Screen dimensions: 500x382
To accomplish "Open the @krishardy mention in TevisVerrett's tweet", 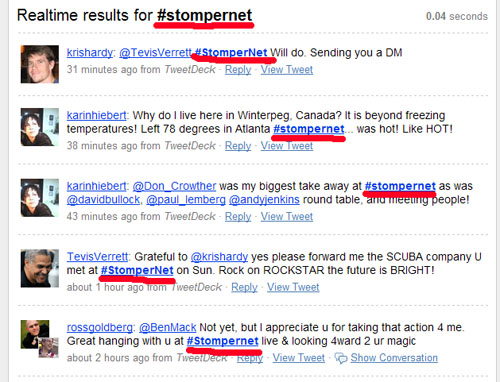I will pos(219,257).
